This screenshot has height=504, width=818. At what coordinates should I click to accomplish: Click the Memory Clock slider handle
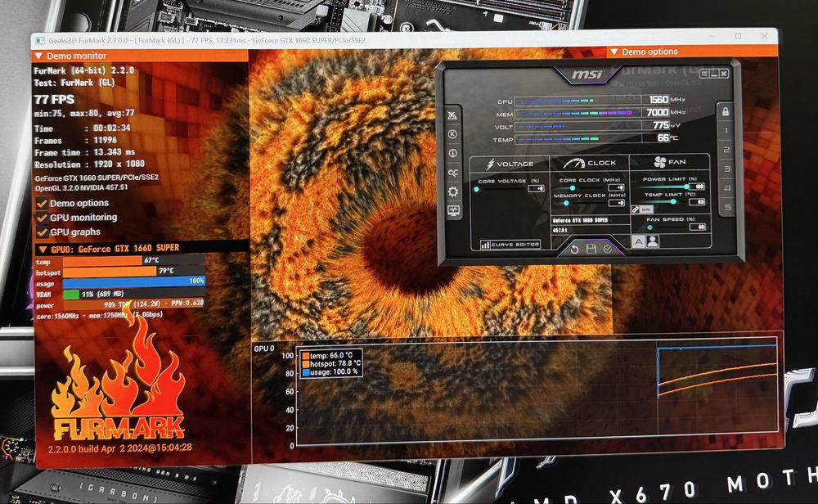[x=566, y=203]
